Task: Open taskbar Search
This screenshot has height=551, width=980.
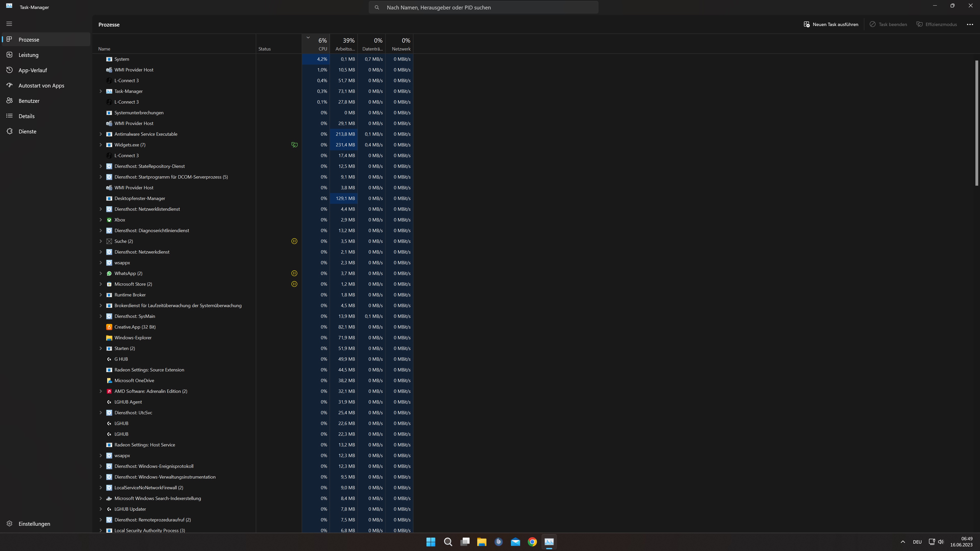Action: click(448, 542)
